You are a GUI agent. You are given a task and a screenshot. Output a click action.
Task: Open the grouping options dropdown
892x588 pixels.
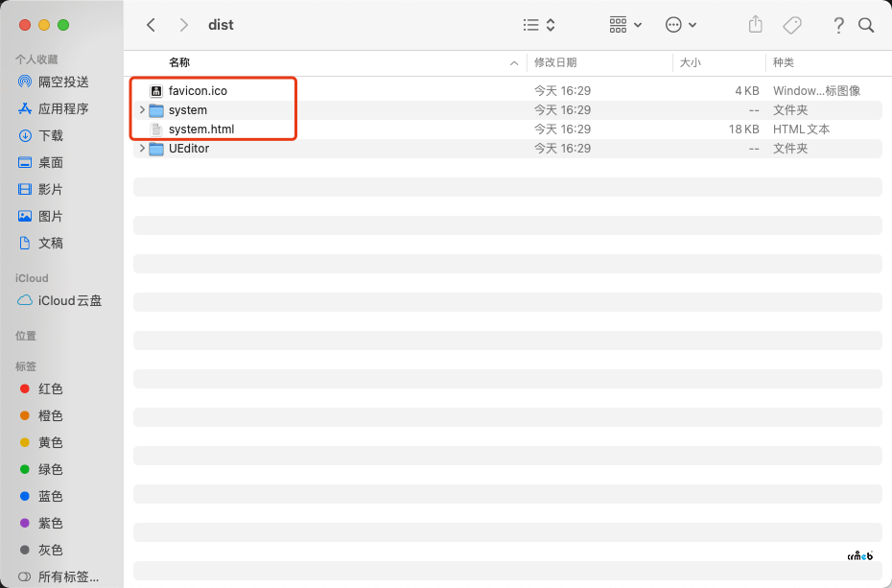click(x=625, y=25)
